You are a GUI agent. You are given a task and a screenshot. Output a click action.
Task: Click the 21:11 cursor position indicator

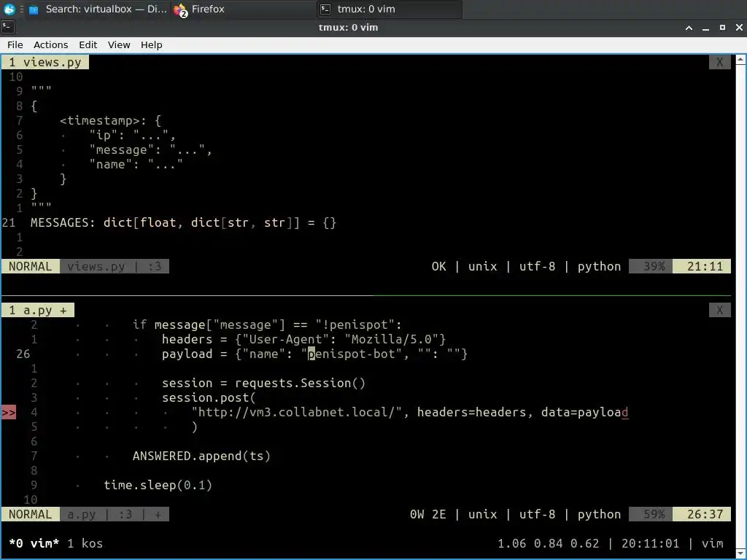(702, 266)
